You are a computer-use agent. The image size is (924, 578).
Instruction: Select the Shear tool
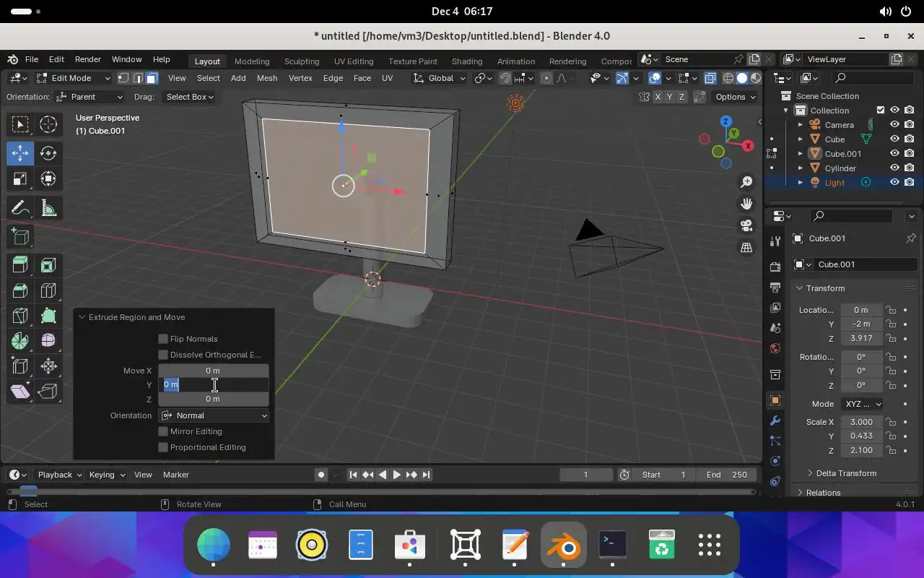tap(20, 391)
